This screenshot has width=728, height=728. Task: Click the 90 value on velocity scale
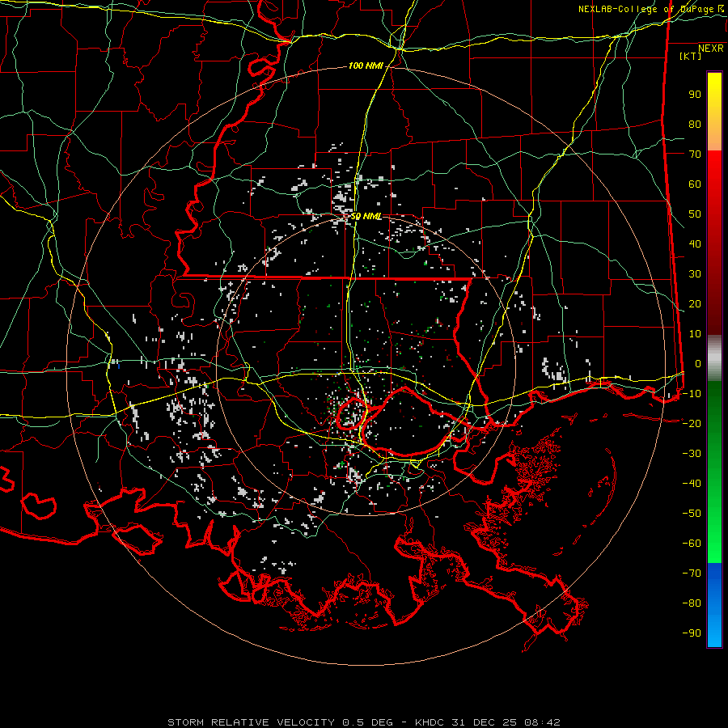coord(695,95)
